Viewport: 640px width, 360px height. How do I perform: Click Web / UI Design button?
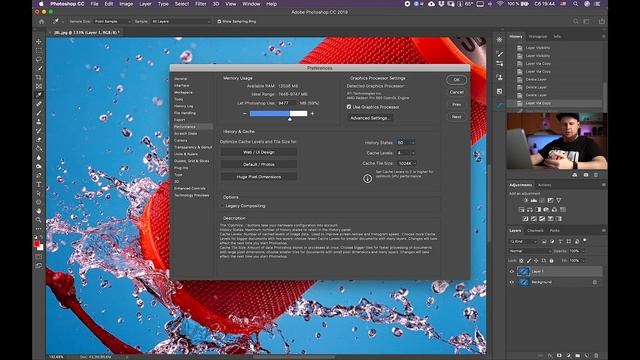point(259,152)
